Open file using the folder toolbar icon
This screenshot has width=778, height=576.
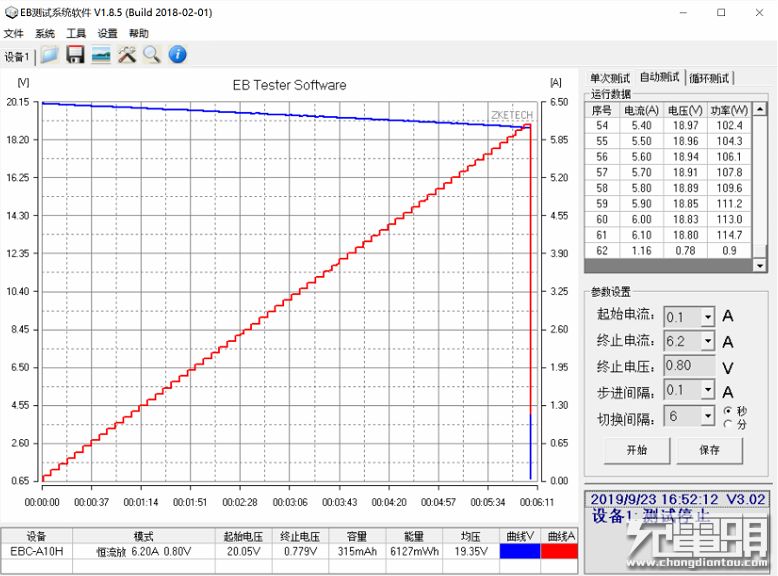click(50, 55)
